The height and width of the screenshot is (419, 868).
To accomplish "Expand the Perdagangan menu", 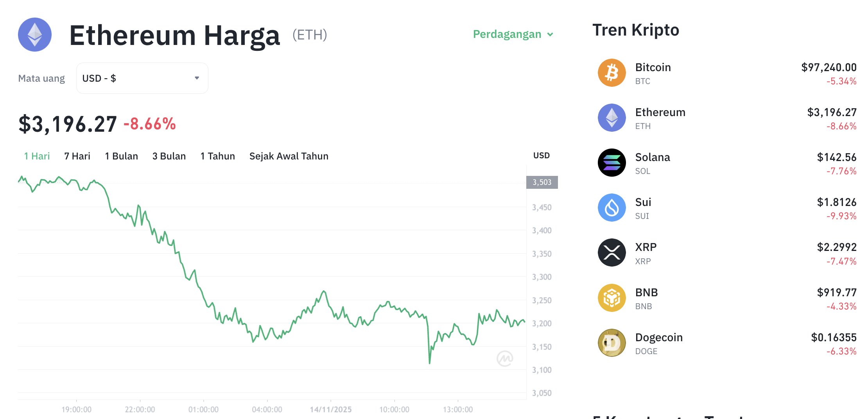I will 512,34.
